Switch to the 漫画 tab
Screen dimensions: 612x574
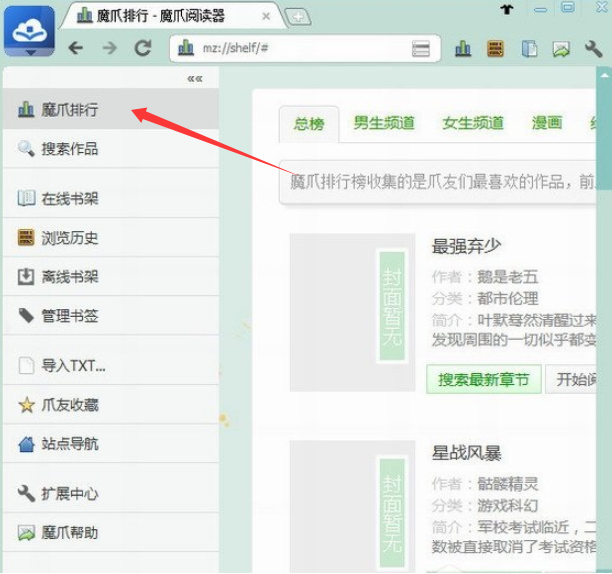click(x=547, y=123)
